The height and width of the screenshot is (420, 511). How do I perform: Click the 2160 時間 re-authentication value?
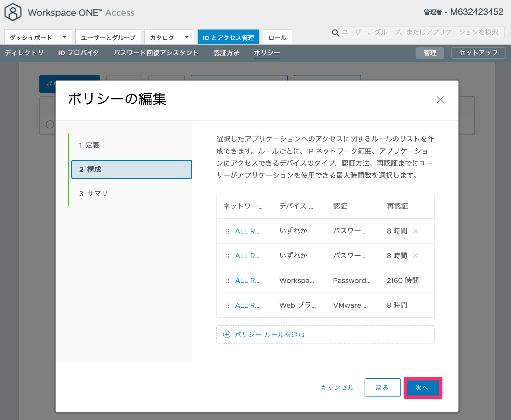(403, 280)
